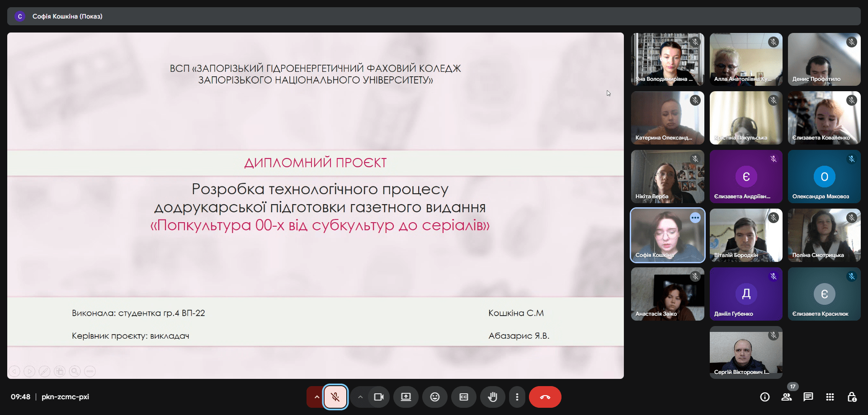Select Сергій Вікторович video tile
This screenshot has height=415, width=868.
(745, 352)
